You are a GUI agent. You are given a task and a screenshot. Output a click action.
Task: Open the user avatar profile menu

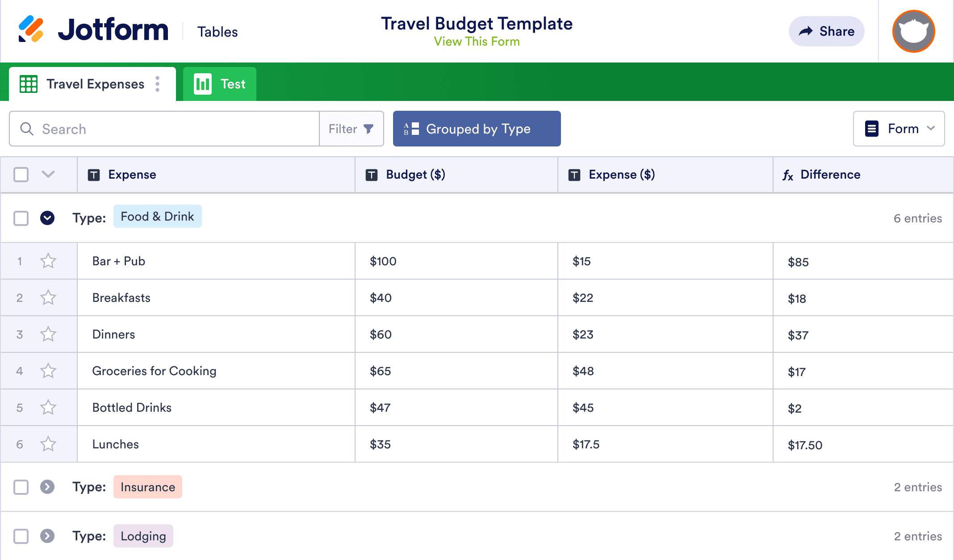(x=913, y=31)
